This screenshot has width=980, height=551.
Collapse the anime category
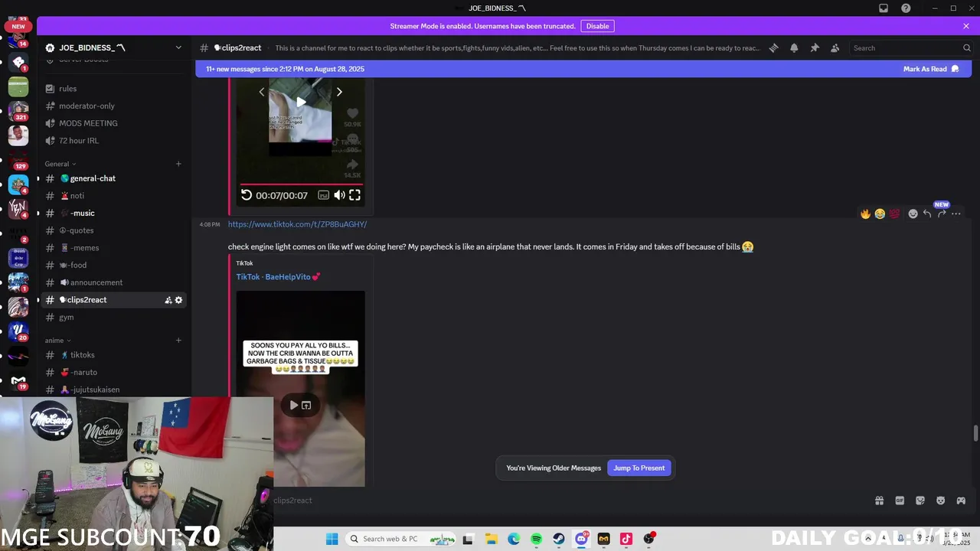57,341
